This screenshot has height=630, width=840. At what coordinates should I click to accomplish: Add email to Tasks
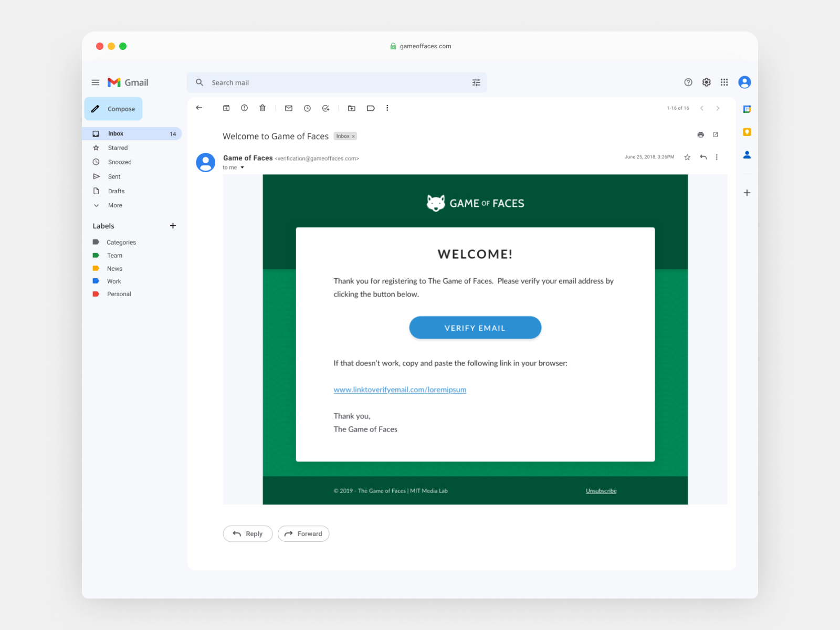click(325, 108)
